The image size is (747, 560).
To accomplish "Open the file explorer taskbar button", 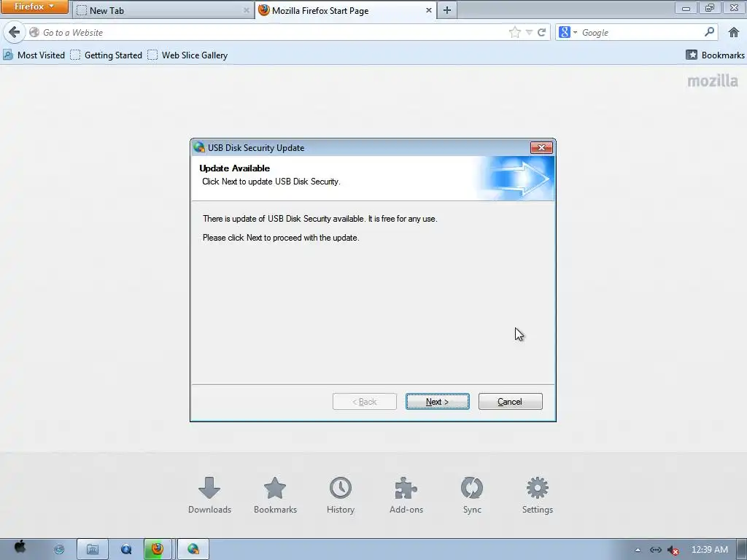I will pos(93,550).
